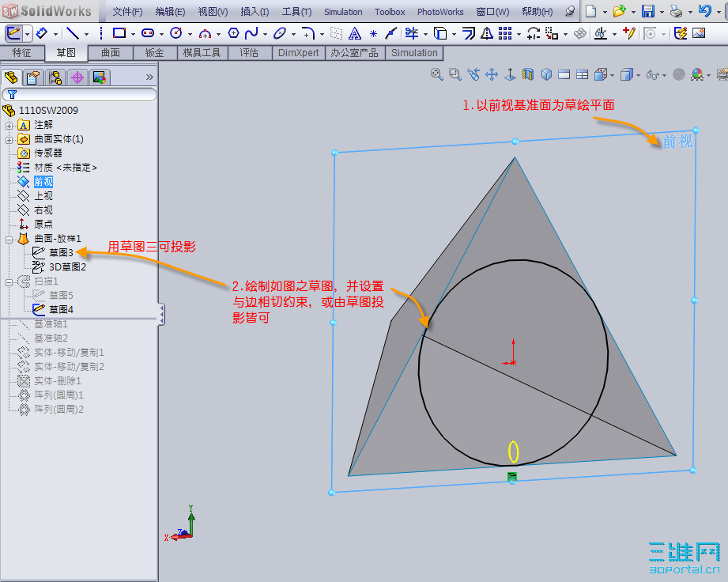Select the Sketch Fillet tool

[x=308, y=33]
